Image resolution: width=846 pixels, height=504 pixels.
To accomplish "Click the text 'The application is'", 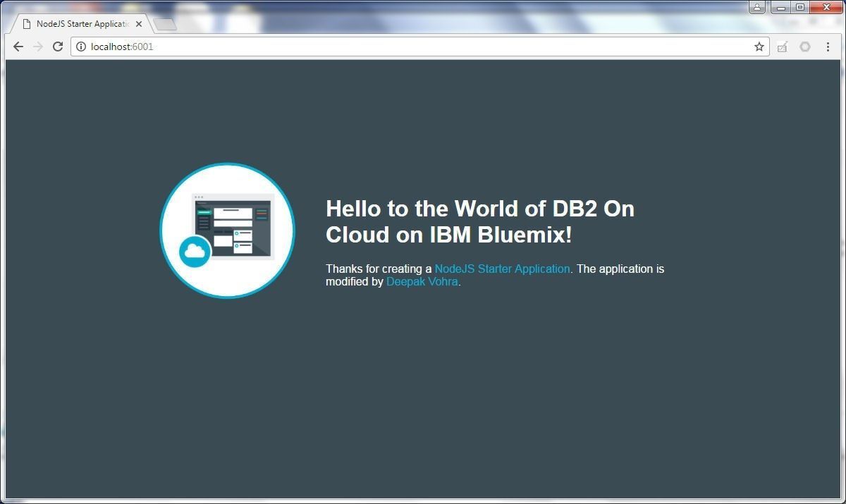I will click(620, 269).
